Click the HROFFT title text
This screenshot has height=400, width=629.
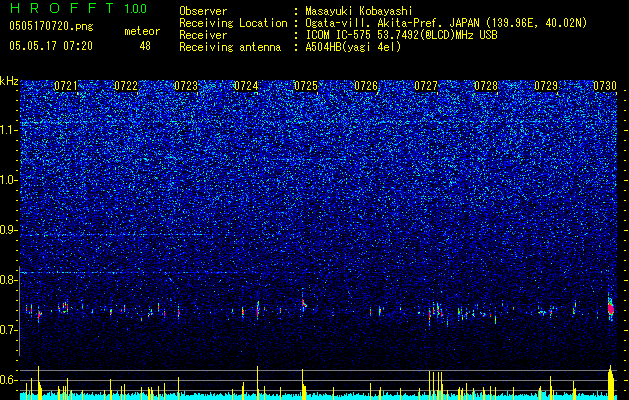tap(62, 8)
